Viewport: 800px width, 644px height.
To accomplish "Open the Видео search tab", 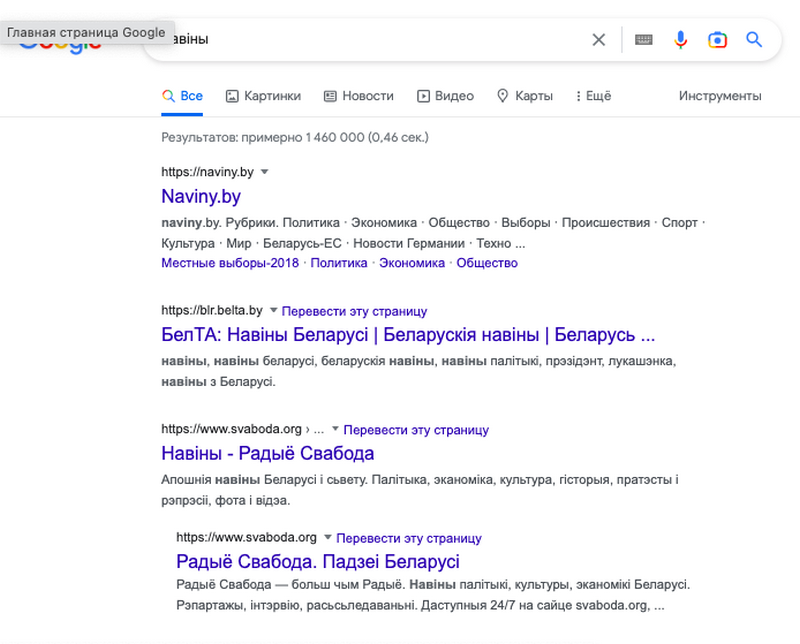I will pos(445,96).
